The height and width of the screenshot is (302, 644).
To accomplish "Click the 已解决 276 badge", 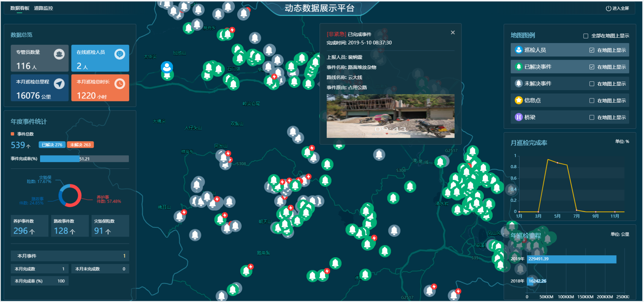I will coord(52,145).
